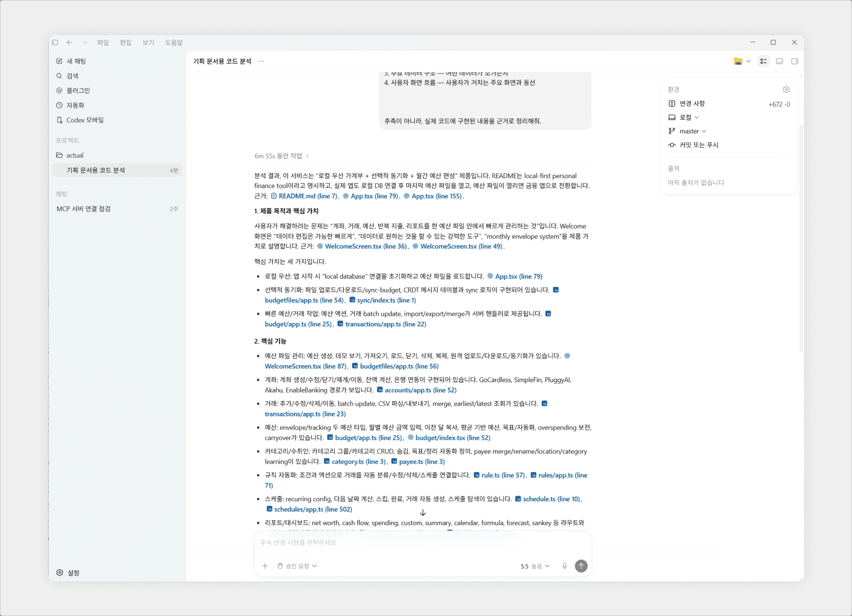Open the budgetfiles/app.ts (line 56) link

(x=395, y=366)
